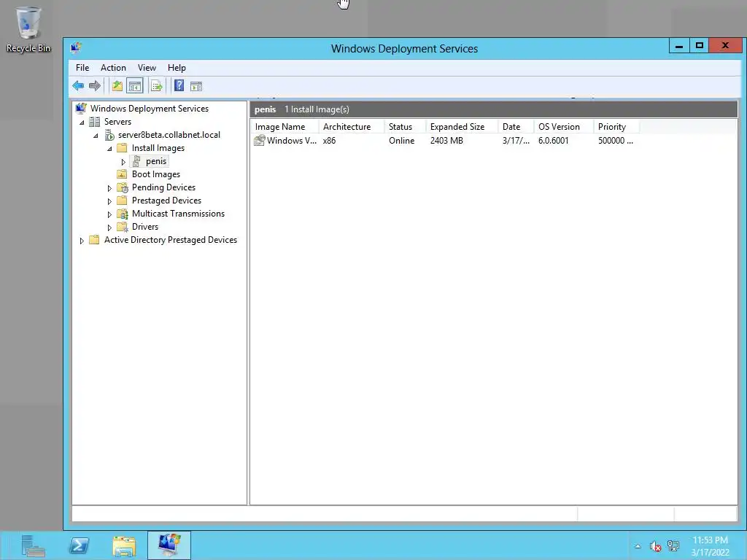Sort by Date column header
747x560 pixels.
click(x=516, y=127)
